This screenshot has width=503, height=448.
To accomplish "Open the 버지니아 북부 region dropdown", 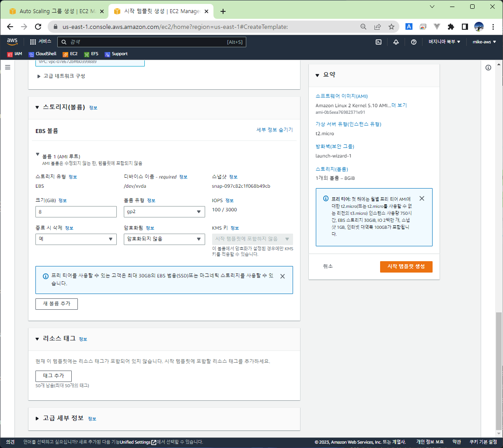I will pos(444,42).
